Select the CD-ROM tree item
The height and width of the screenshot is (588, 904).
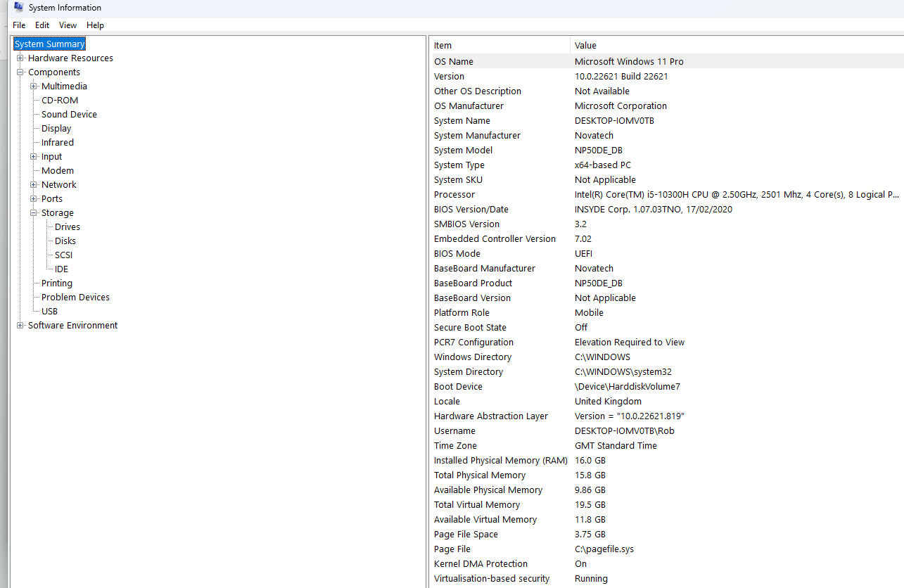click(60, 101)
